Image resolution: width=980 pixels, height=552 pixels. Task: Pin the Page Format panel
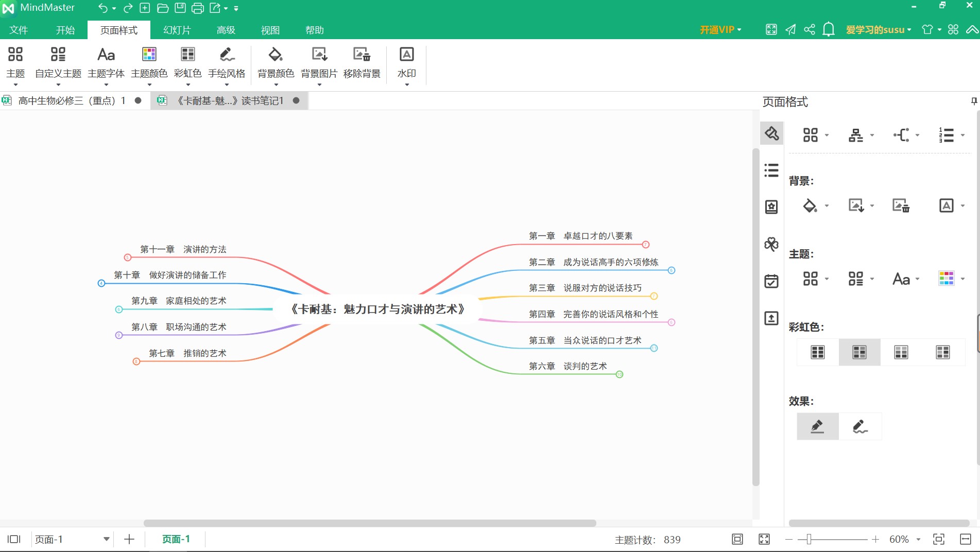pos(974,101)
